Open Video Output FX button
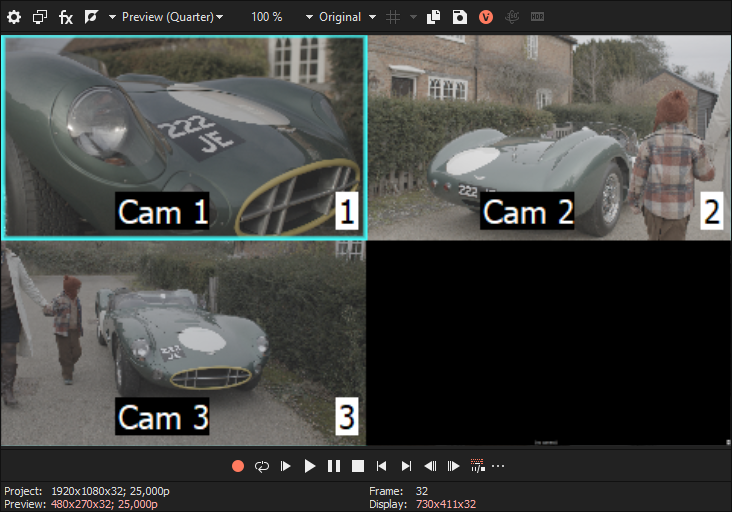Viewport: 732px width, 512px height. click(66, 17)
